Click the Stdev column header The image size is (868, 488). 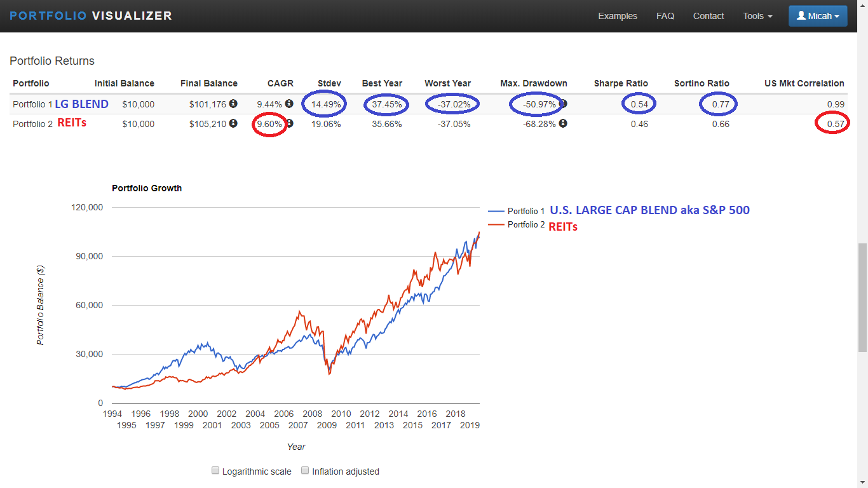[329, 83]
